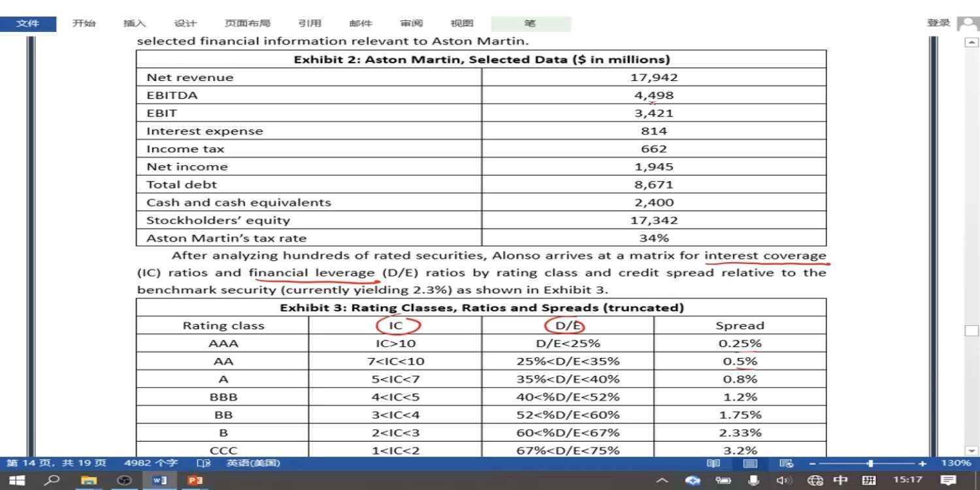Click the microphone tray icon
Screen dimensions: 980x490
tap(753, 480)
